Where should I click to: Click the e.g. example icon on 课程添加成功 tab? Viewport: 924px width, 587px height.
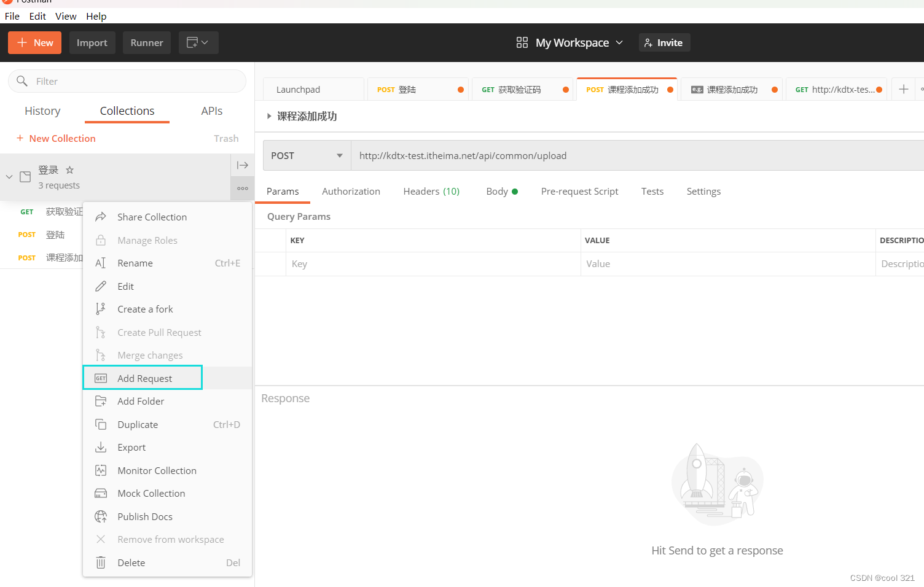point(697,90)
